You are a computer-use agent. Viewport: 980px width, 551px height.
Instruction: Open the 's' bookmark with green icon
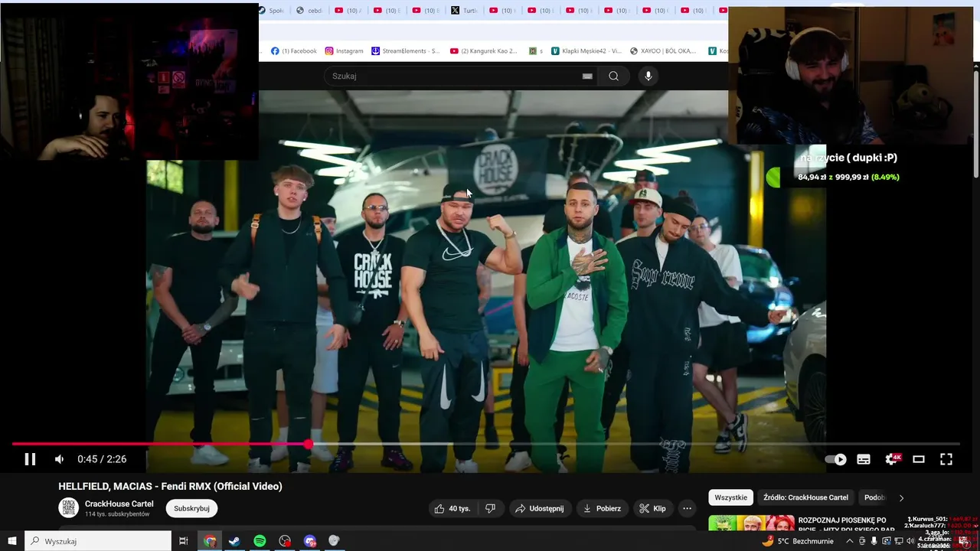click(x=536, y=51)
